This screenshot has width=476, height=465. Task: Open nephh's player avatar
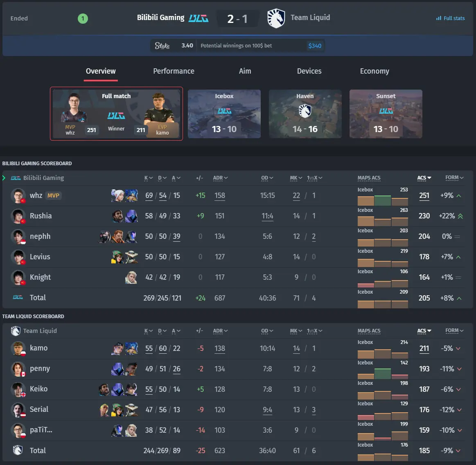(x=18, y=236)
